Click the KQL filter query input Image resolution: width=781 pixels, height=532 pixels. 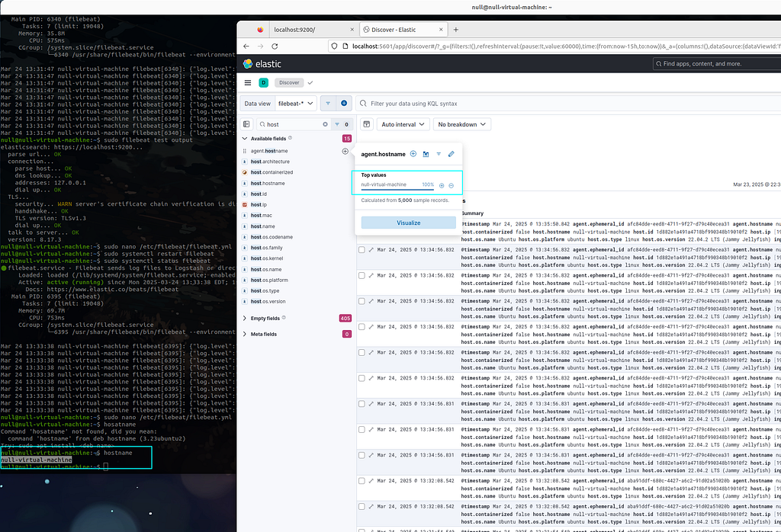(x=569, y=104)
